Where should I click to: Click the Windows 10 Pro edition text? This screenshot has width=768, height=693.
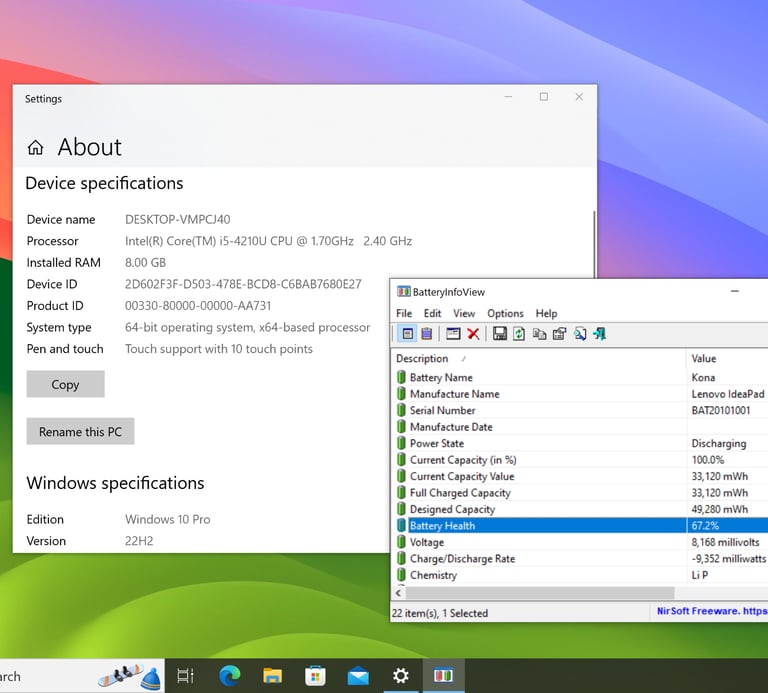point(168,519)
